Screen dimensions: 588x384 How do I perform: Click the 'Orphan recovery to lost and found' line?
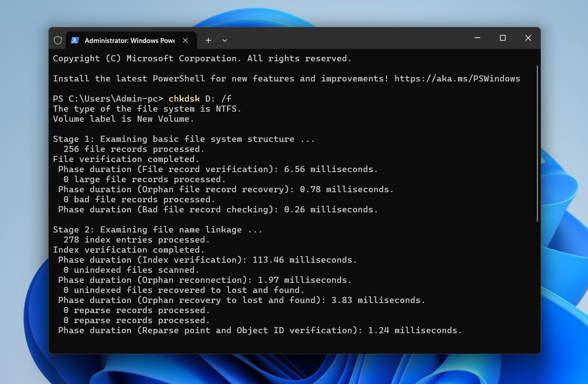click(x=242, y=300)
